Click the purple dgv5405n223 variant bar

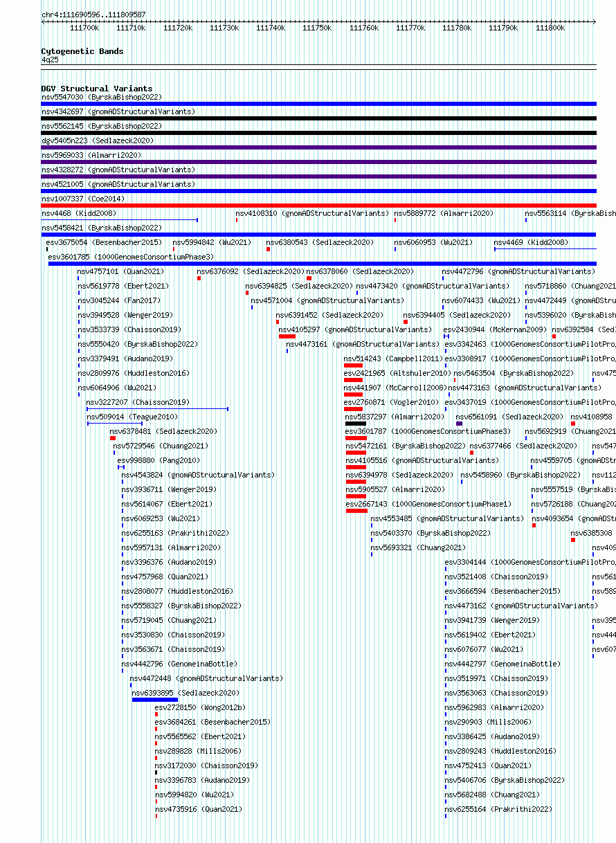click(x=318, y=147)
